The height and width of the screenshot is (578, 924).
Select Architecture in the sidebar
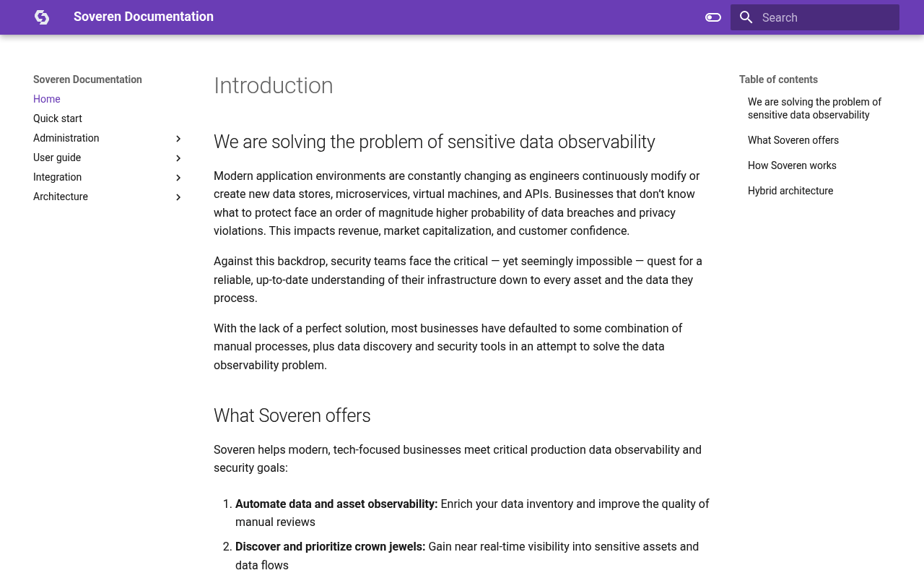tap(61, 197)
